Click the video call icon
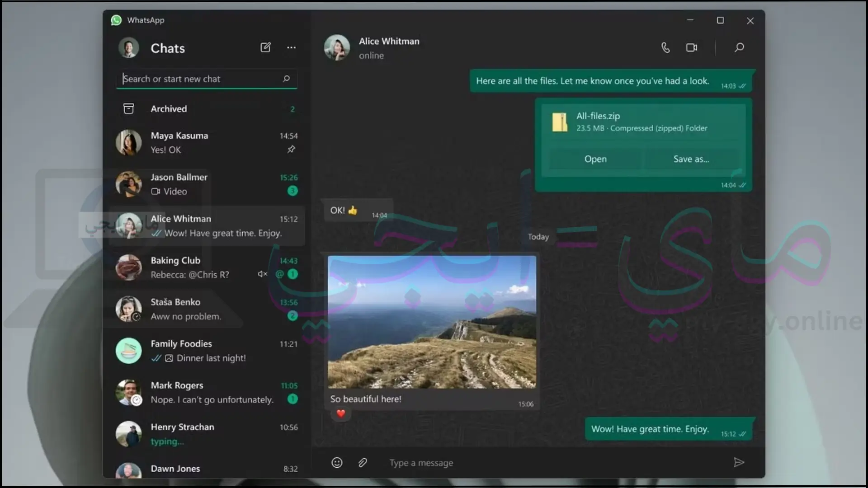 (x=692, y=47)
